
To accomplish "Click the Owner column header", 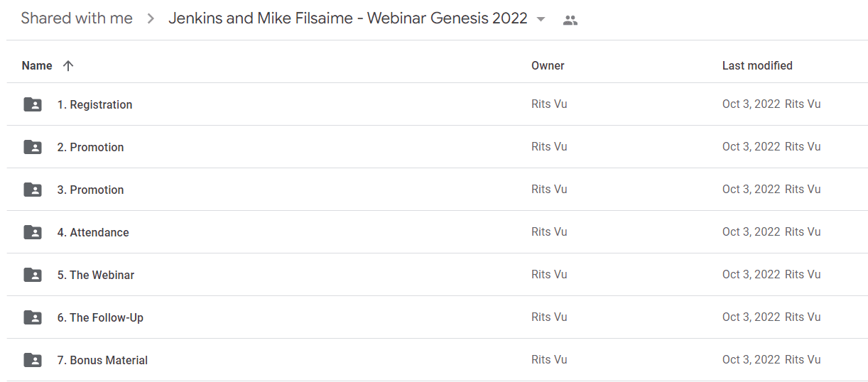I will (548, 65).
